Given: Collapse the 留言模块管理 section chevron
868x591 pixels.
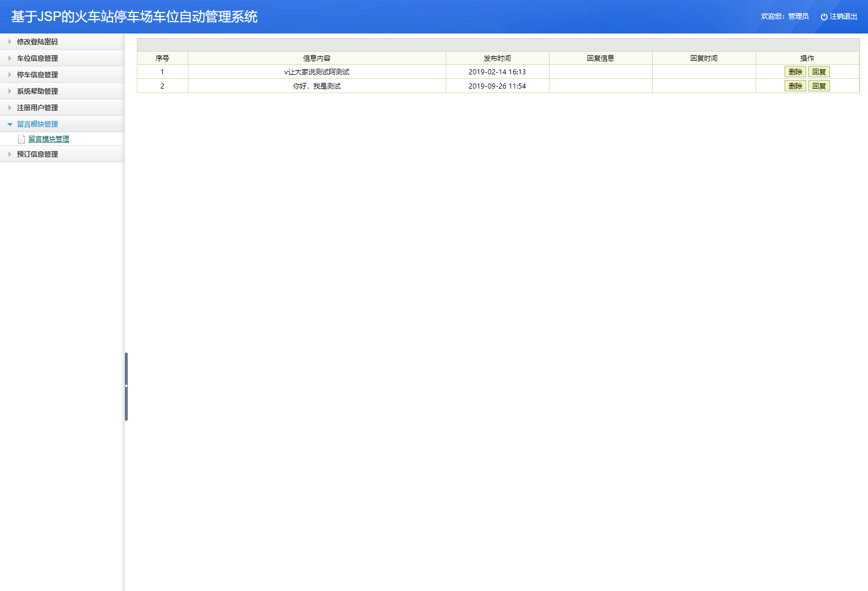Looking at the screenshot, I should 10,124.
